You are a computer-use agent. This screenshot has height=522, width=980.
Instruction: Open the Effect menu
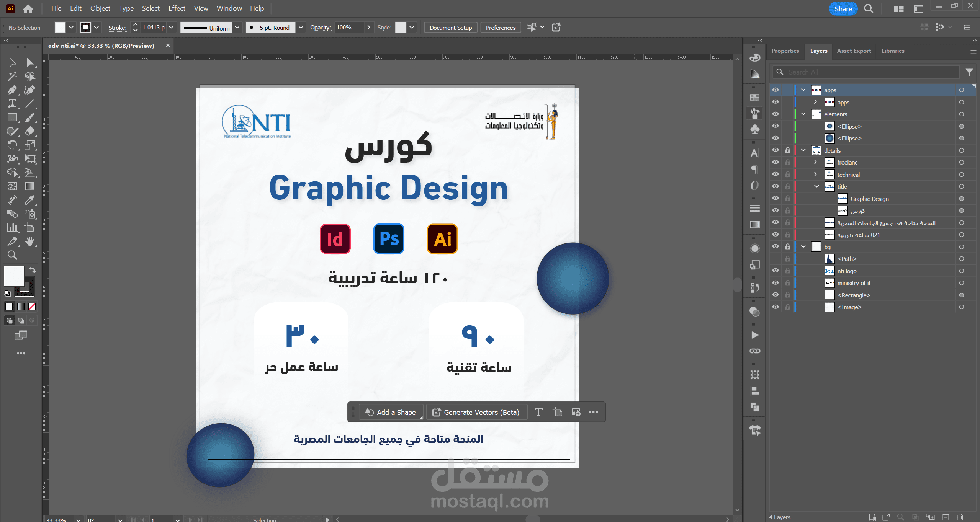click(x=177, y=8)
